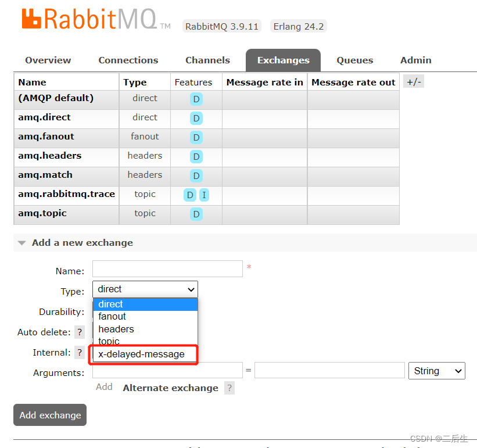
Task: Open the amq.rabbitmq.trace exchange
Action: 66,194
